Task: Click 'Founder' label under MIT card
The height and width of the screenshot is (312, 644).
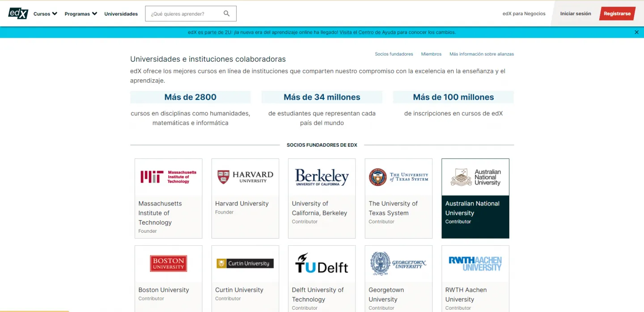Action: click(x=148, y=231)
